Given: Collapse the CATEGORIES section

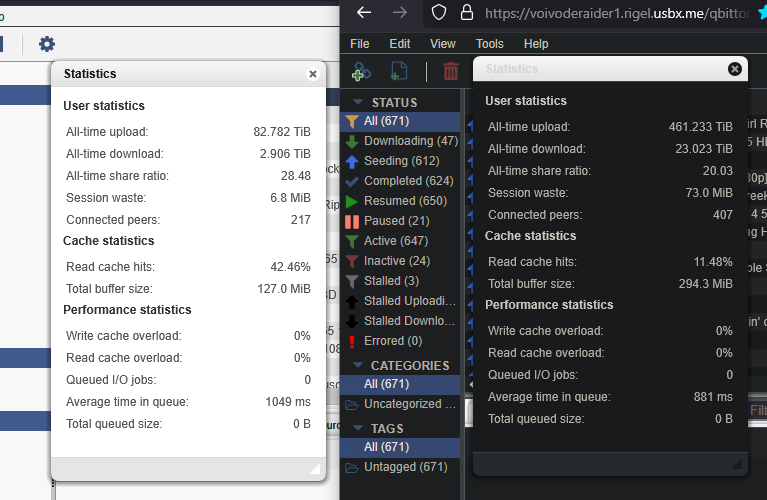Looking at the screenshot, I should coord(358,365).
